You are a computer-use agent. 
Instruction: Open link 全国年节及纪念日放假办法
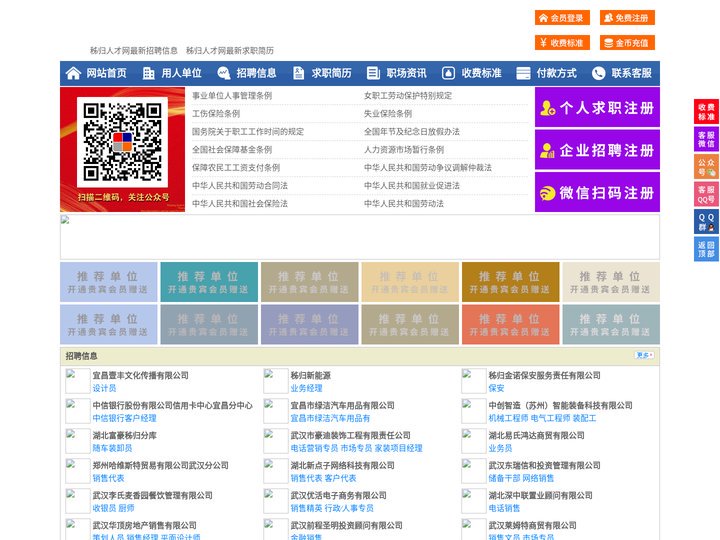click(412, 131)
